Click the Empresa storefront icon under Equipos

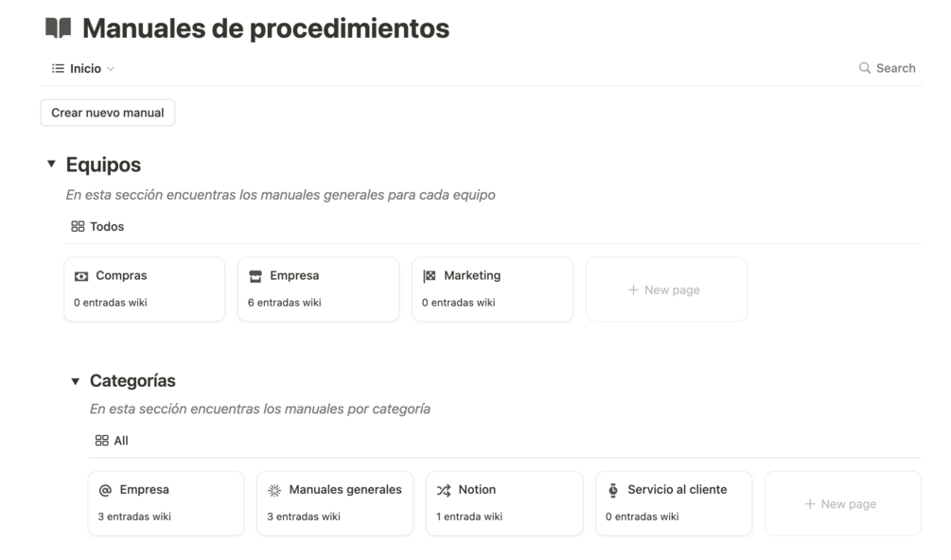[x=255, y=276]
